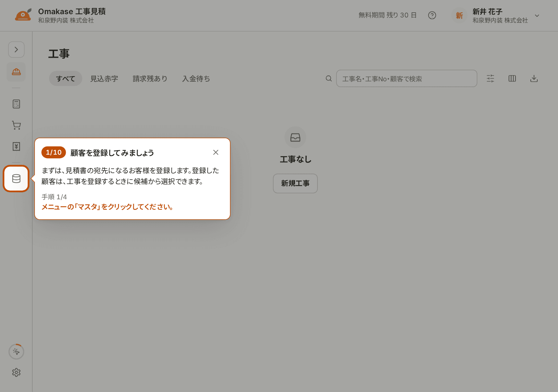Click the Omakase helmet logo

tap(23, 15)
